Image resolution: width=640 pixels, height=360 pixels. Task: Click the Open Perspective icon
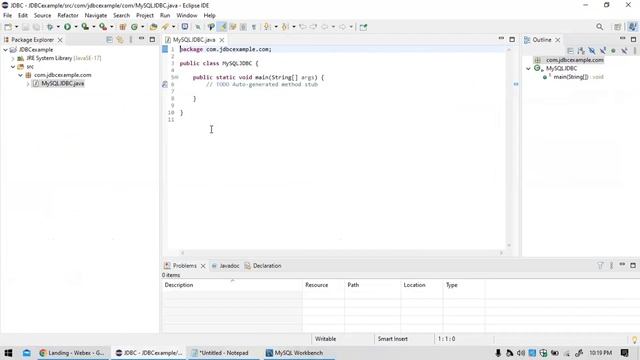tap(618, 27)
